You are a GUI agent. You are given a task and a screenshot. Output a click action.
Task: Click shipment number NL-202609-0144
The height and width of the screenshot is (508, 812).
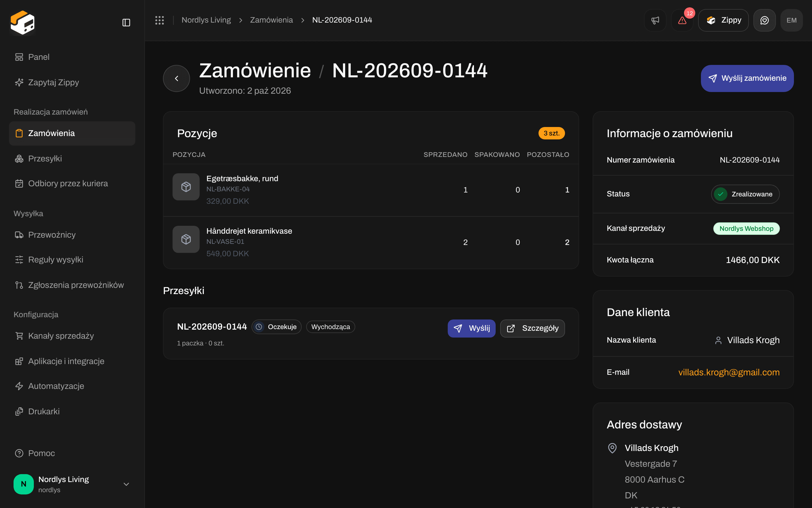coord(212,327)
